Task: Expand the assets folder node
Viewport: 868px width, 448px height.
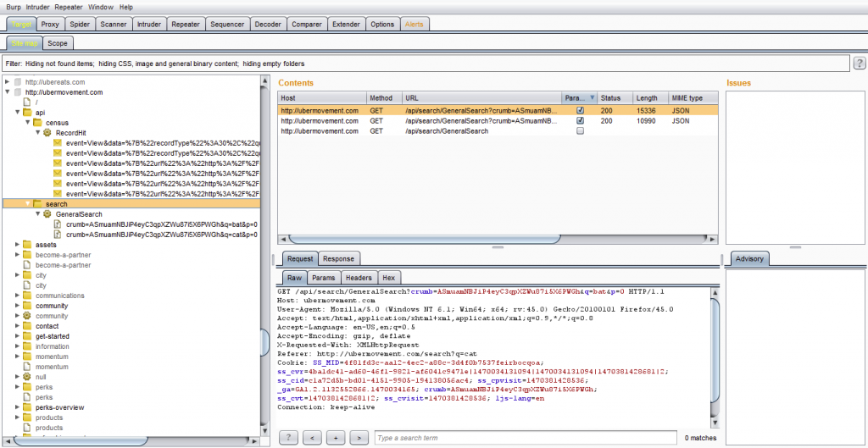Action: (x=17, y=245)
